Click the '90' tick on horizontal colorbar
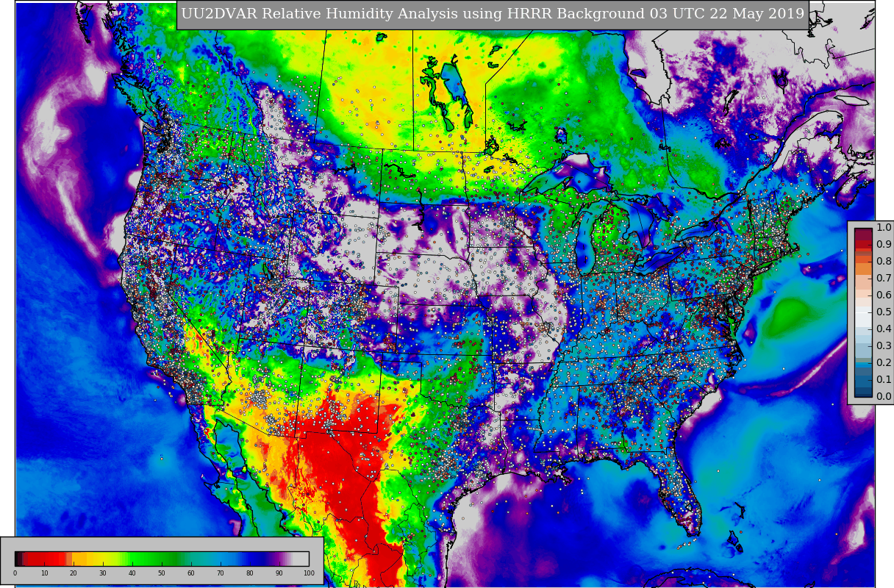This screenshot has height=588, width=894. [279, 573]
